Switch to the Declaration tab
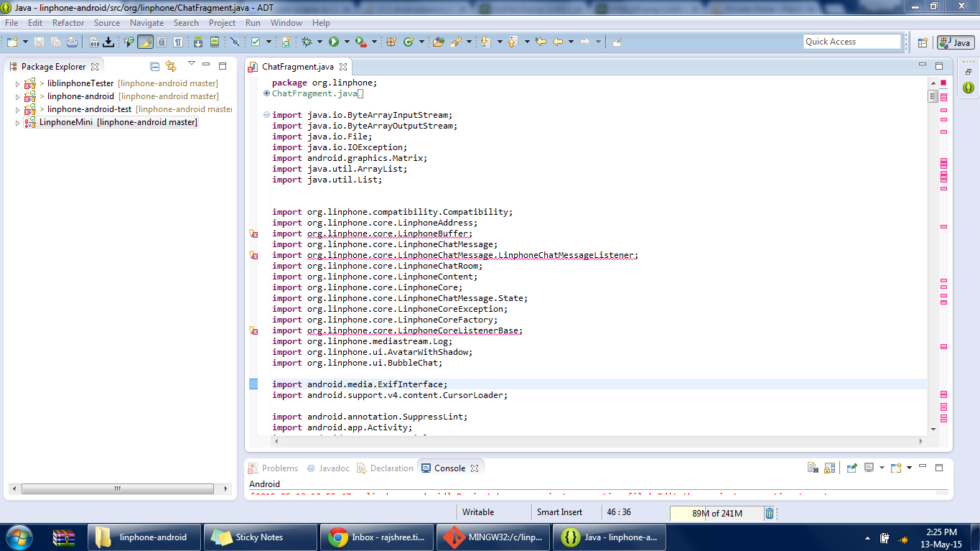 pyautogui.click(x=386, y=468)
